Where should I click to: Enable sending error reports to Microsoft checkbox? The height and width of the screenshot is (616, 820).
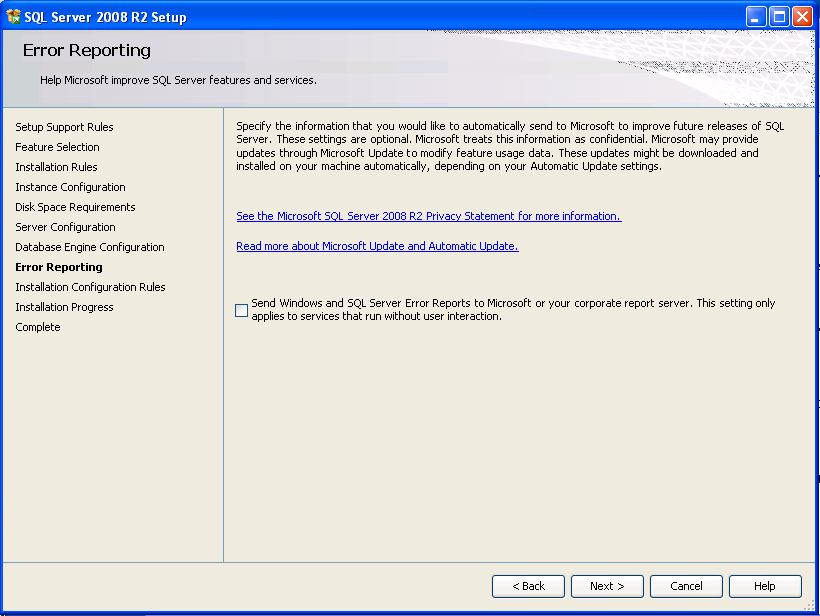(242, 311)
